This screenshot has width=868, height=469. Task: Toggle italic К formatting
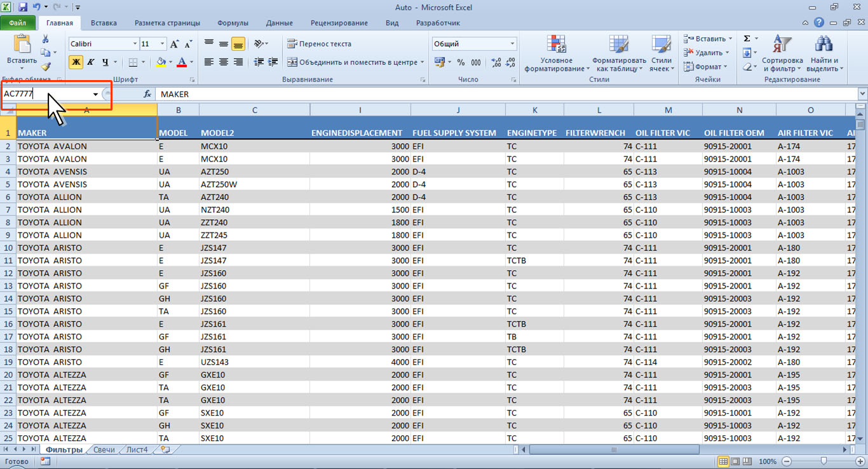(x=91, y=62)
